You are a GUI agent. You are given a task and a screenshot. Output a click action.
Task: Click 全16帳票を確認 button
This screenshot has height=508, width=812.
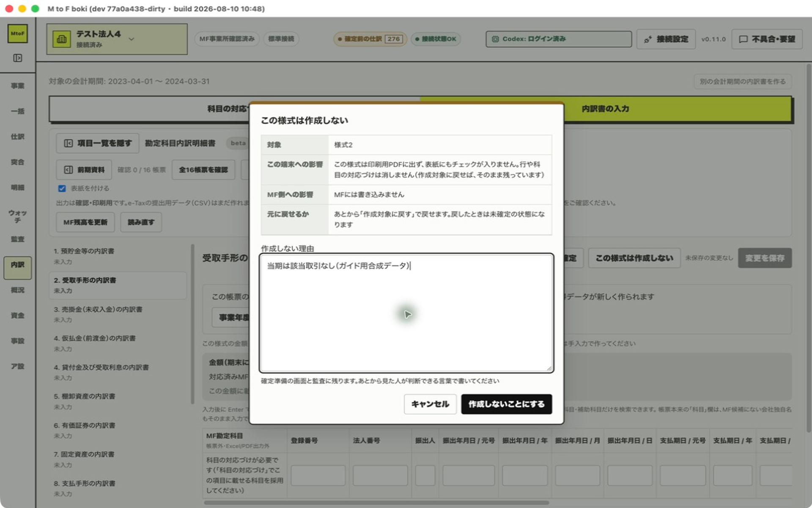(203, 170)
